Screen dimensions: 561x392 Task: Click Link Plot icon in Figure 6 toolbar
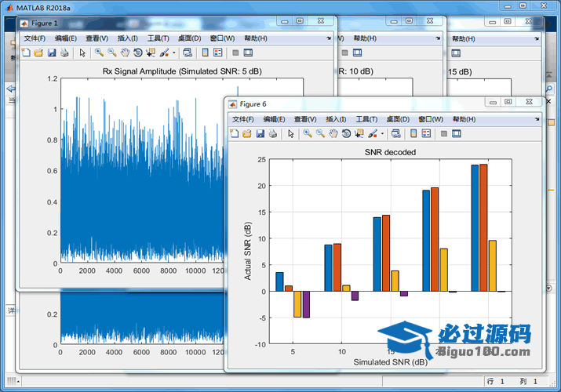point(395,134)
